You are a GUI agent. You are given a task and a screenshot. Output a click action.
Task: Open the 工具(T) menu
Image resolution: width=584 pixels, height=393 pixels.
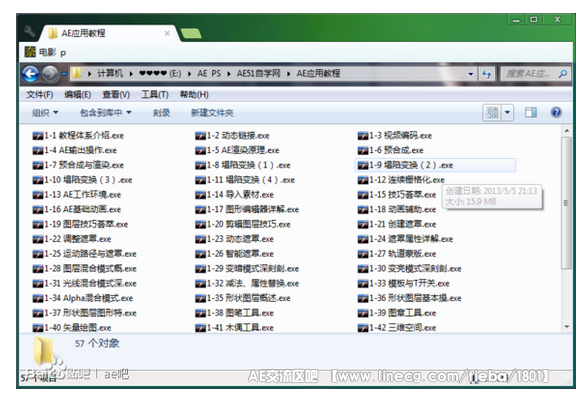pos(155,95)
